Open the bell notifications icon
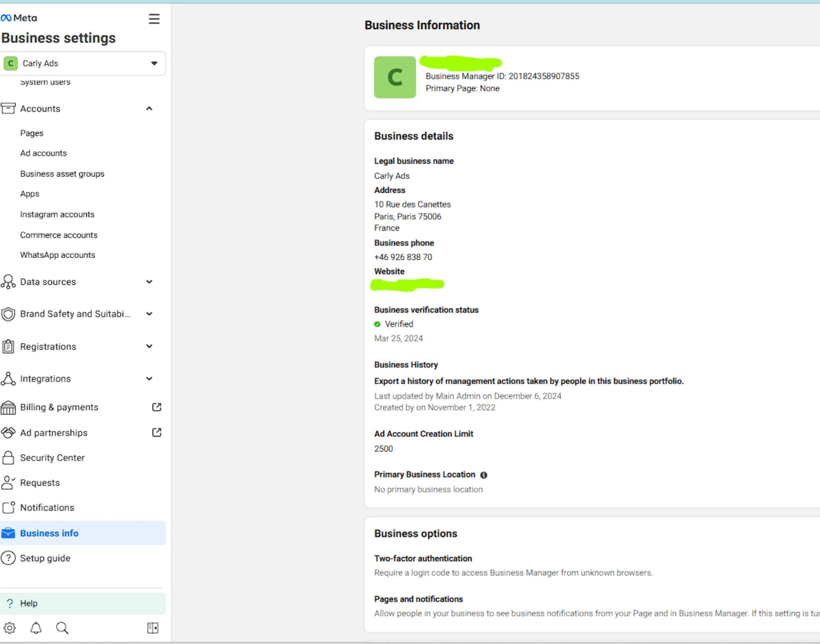 [x=36, y=628]
